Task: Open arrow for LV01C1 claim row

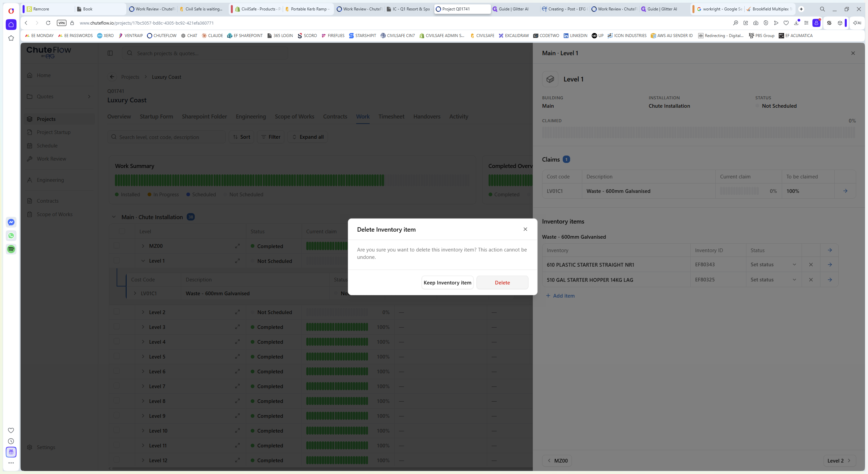Action: click(845, 191)
